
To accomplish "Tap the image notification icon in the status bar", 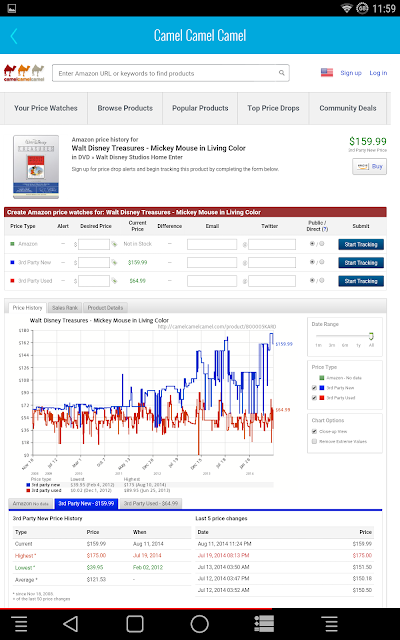I will pos(12,8).
